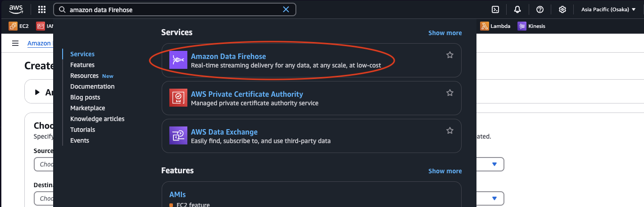Open the Amazon Data Firehose link
This screenshot has height=207, width=644.
(228, 56)
